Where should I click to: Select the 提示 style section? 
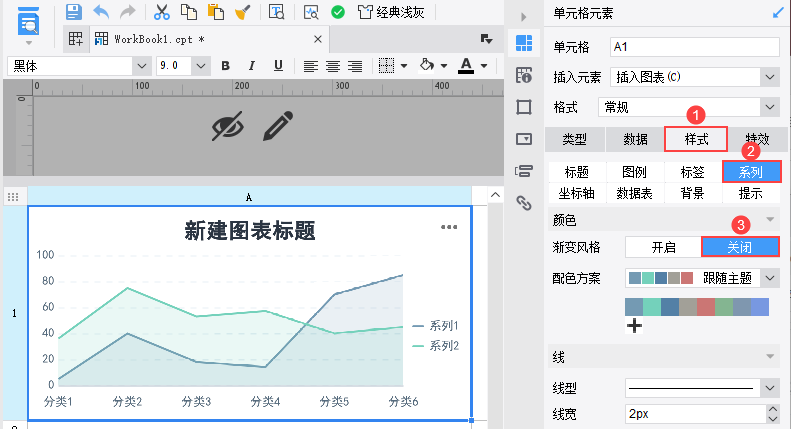(751, 193)
